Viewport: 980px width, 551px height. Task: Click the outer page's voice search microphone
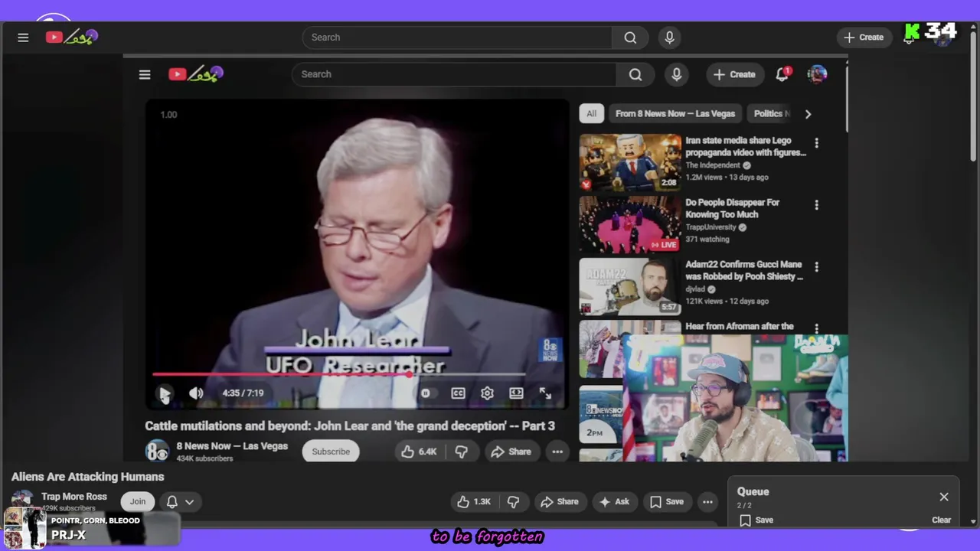(669, 37)
